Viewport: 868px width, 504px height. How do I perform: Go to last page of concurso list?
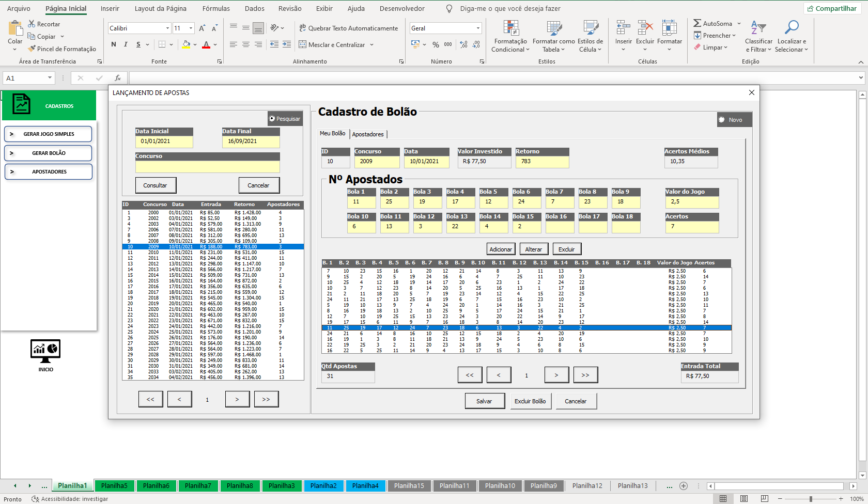(x=266, y=399)
